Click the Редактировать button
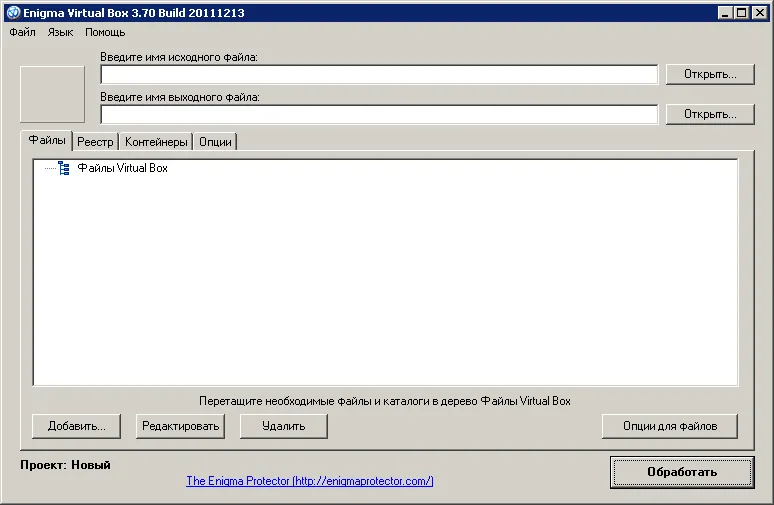Image resolution: width=774 pixels, height=505 pixels. tap(180, 426)
